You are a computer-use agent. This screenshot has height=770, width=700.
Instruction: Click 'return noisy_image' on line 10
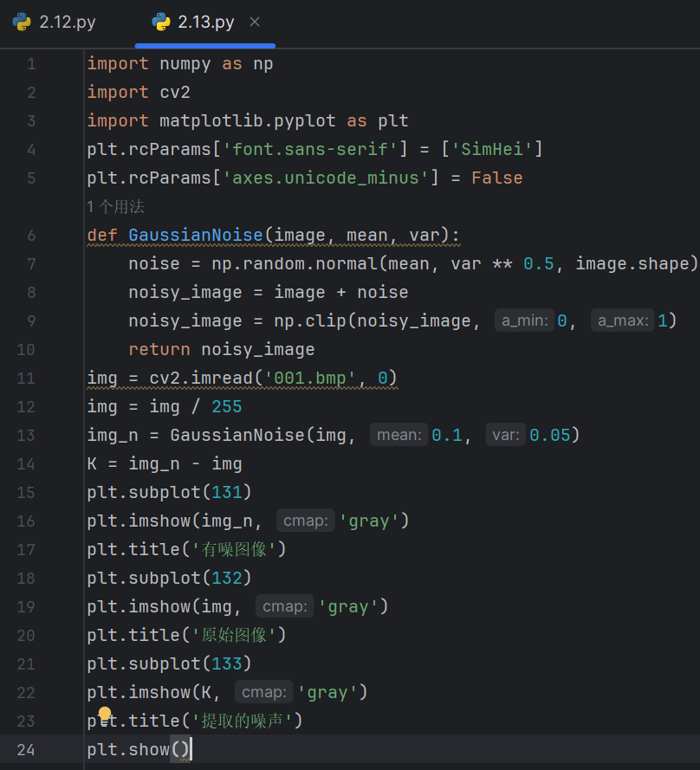pos(222,350)
